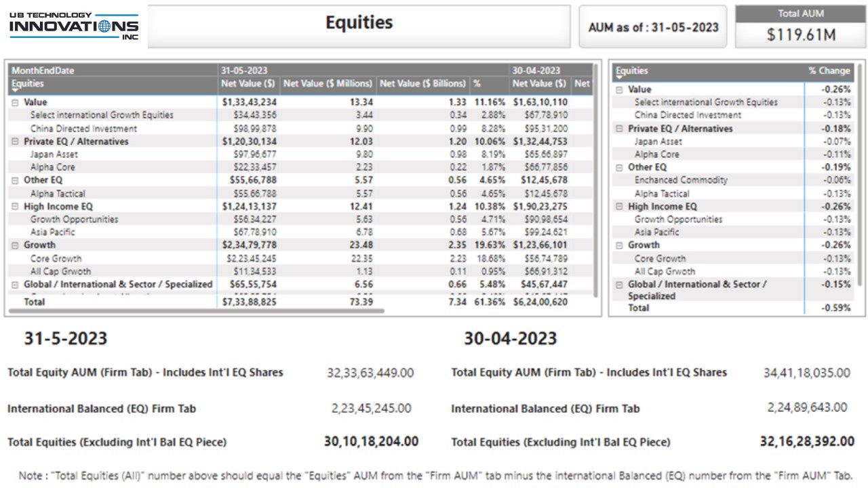Collapse Value group in % Change table
This screenshot has width=868, height=488.
point(619,89)
